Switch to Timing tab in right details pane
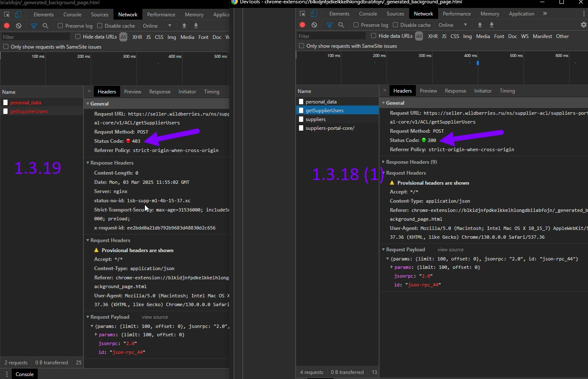This screenshot has height=379, width=588. 507,91
